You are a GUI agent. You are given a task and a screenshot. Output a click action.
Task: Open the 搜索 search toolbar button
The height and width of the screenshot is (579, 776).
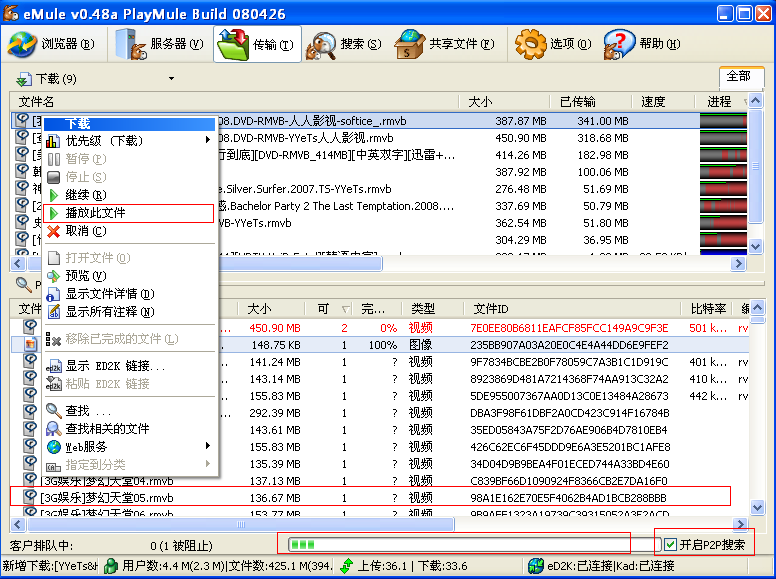pyautogui.click(x=344, y=44)
